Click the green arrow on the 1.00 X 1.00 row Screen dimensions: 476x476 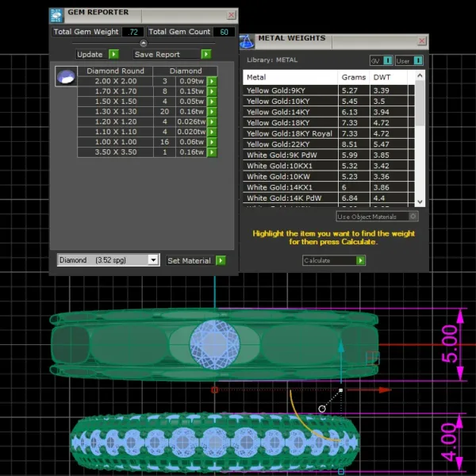[212, 142]
